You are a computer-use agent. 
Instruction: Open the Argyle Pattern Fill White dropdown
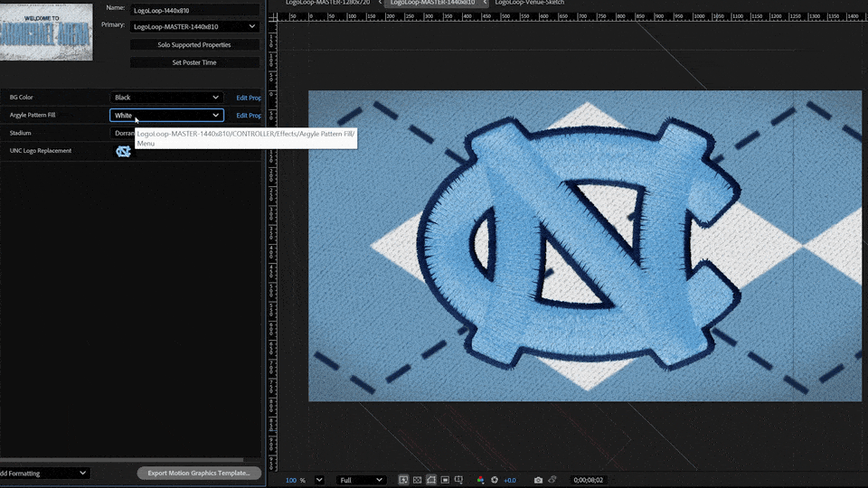(166, 115)
